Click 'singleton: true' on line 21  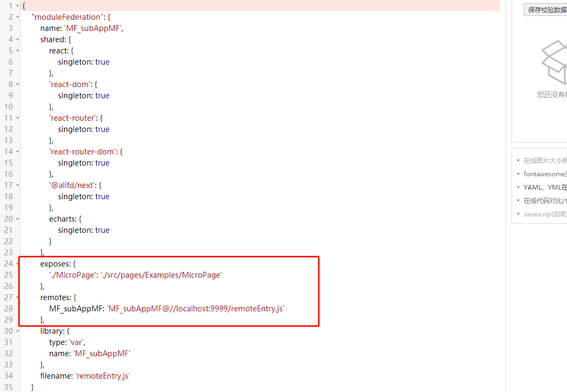[83, 230]
